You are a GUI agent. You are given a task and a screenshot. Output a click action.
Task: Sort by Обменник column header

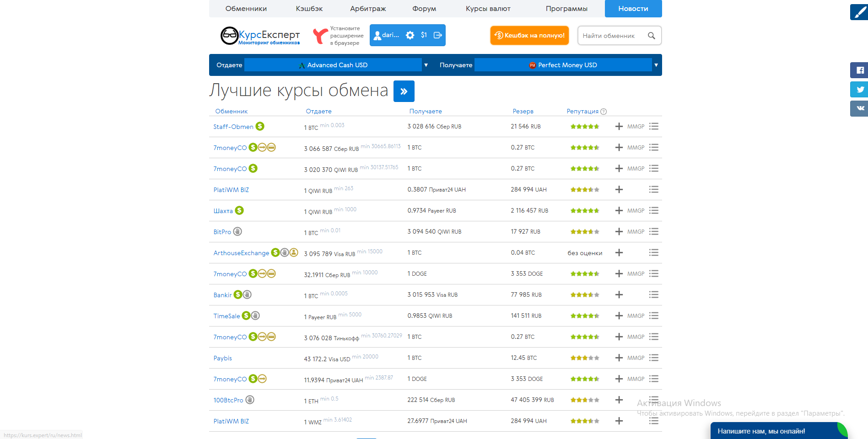pyautogui.click(x=231, y=111)
